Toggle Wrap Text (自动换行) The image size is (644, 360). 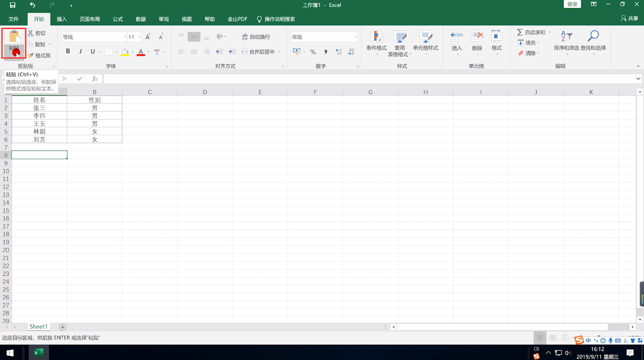256,37
